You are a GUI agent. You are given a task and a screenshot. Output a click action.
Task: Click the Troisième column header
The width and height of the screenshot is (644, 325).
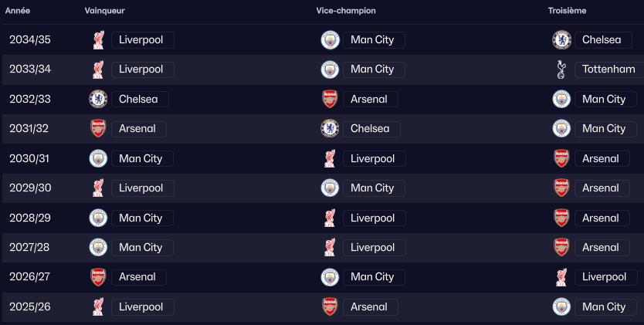point(568,11)
